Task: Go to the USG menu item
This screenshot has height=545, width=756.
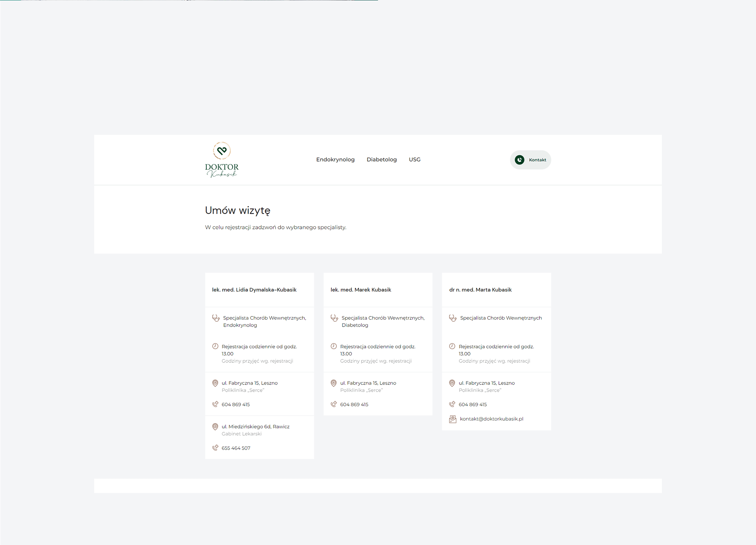Action: click(x=415, y=160)
